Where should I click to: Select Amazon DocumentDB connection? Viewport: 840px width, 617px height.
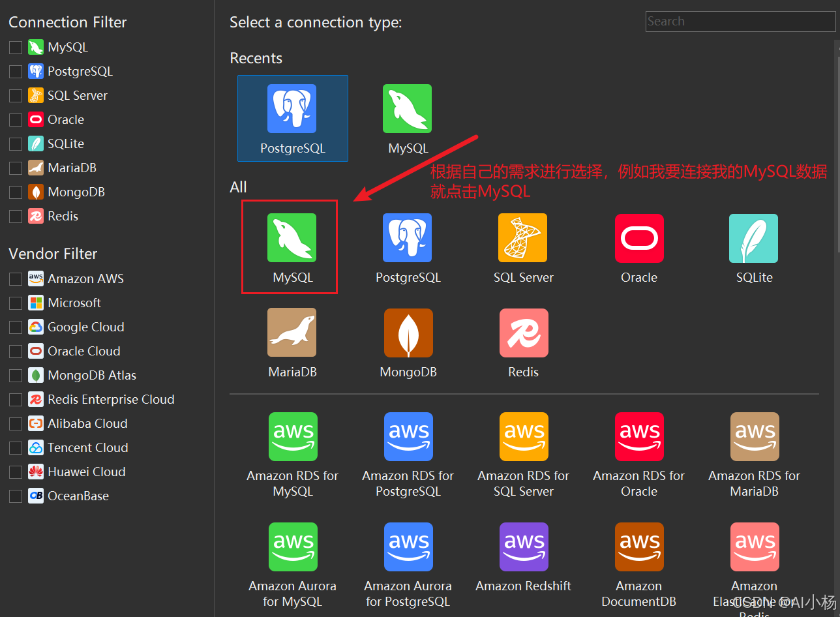tap(639, 565)
